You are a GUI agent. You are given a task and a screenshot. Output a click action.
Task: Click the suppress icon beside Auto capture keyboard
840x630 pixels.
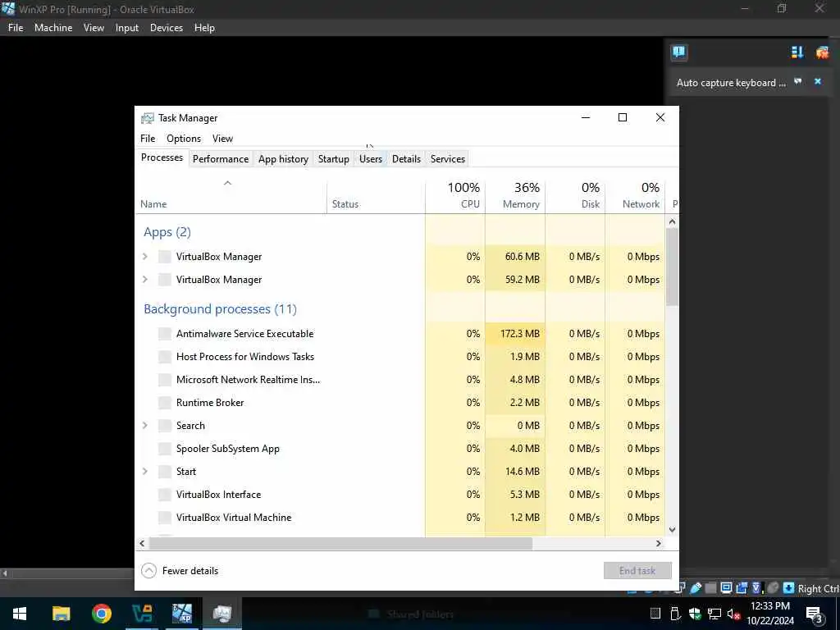797,81
